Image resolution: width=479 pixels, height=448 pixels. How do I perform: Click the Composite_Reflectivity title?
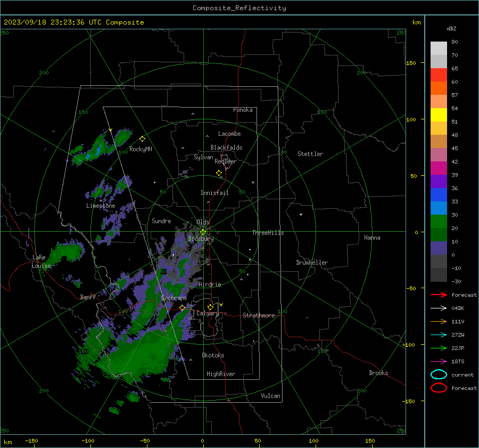[x=239, y=8]
